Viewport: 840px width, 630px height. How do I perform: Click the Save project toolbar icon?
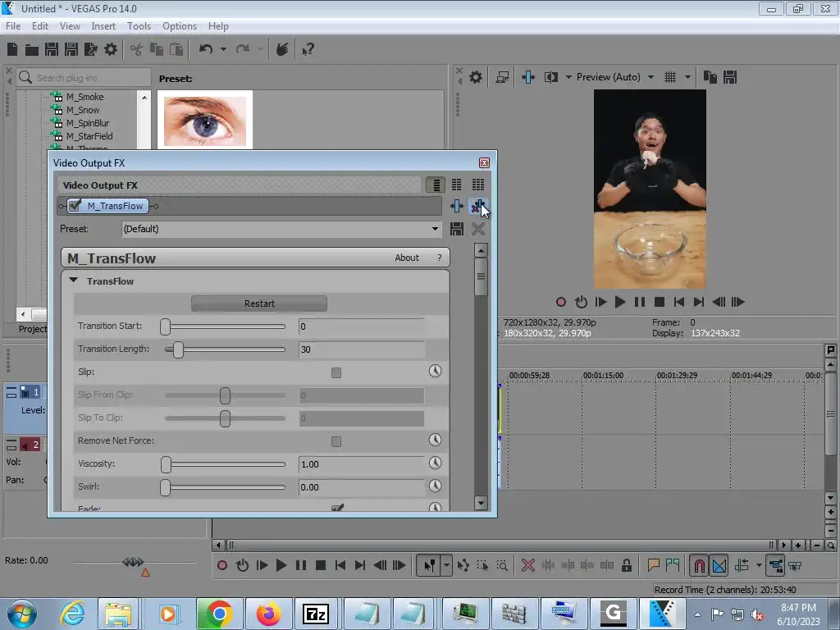coord(52,50)
